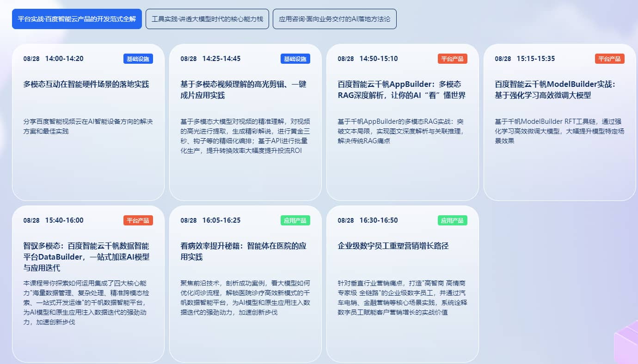This screenshot has height=364, width=638.
Task: Open the 百度智能云千帆ModelBuilder实战 session title
Action: [x=555, y=90]
